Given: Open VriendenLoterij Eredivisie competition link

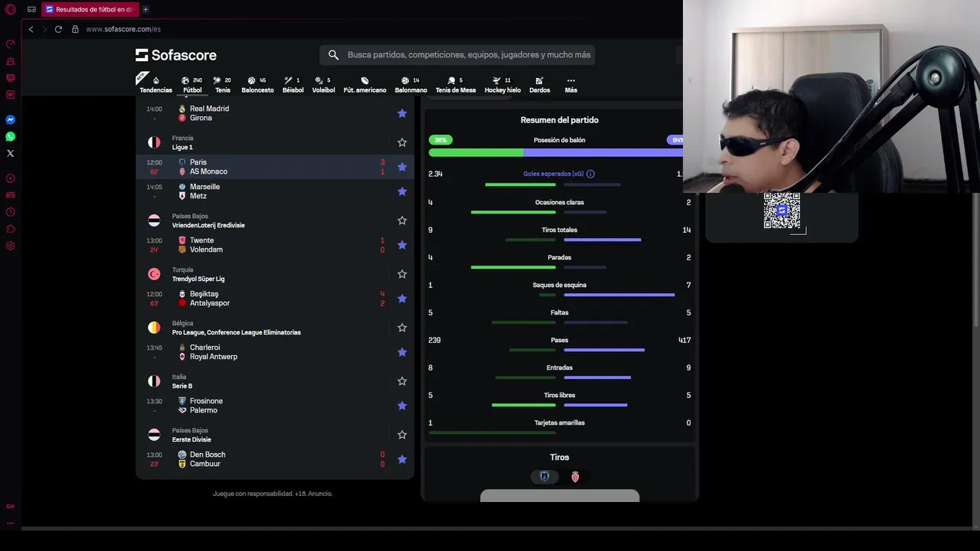Looking at the screenshot, I should tap(208, 225).
